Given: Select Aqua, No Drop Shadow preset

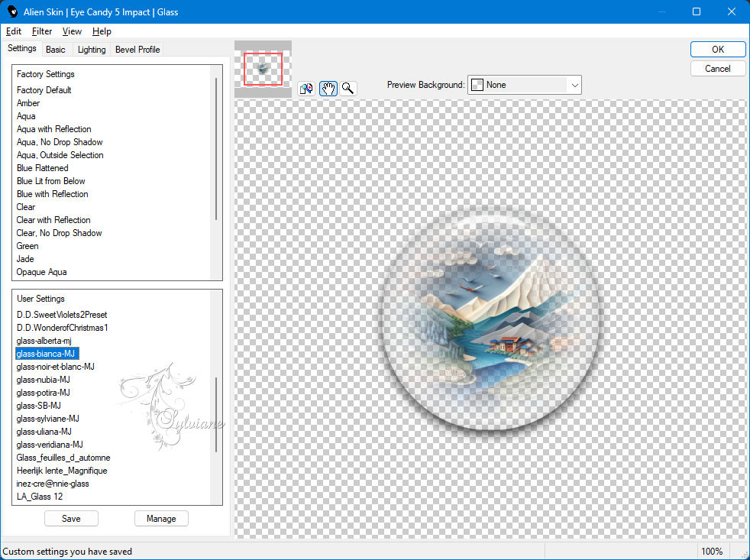Looking at the screenshot, I should click(x=60, y=142).
